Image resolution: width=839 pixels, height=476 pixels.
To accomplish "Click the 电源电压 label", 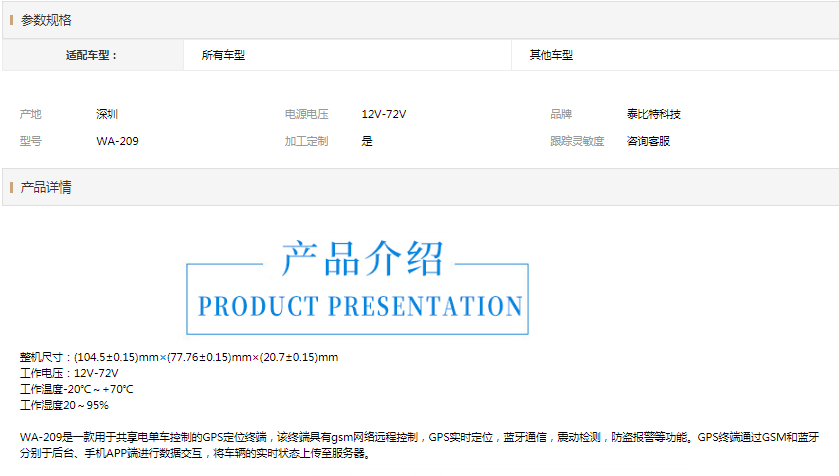I will point(307,114).
